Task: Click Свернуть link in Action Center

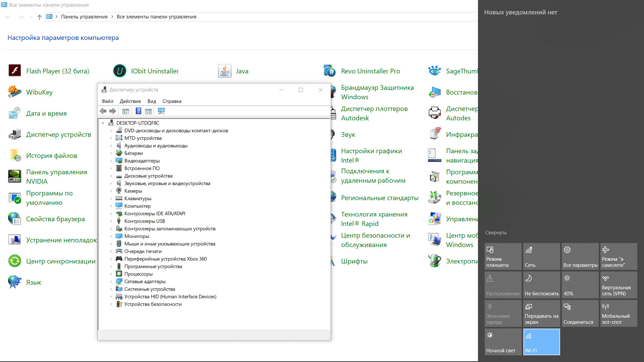Action: pyautogui.click(x=496, y=233)
